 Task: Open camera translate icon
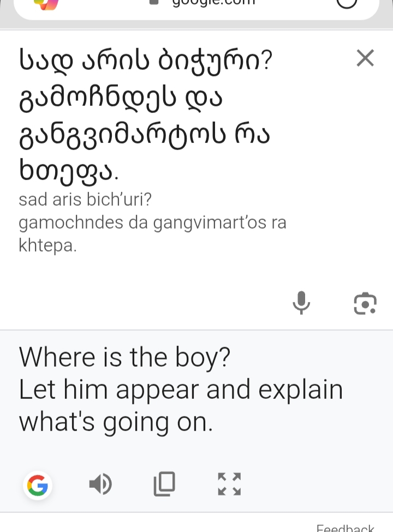(x=365, y=303)
